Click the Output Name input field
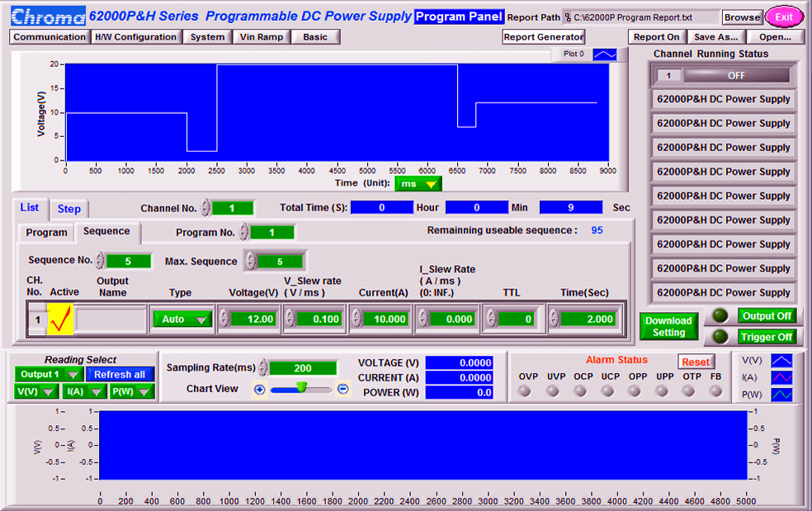812x511 pixels. click(x=111, y=319)
